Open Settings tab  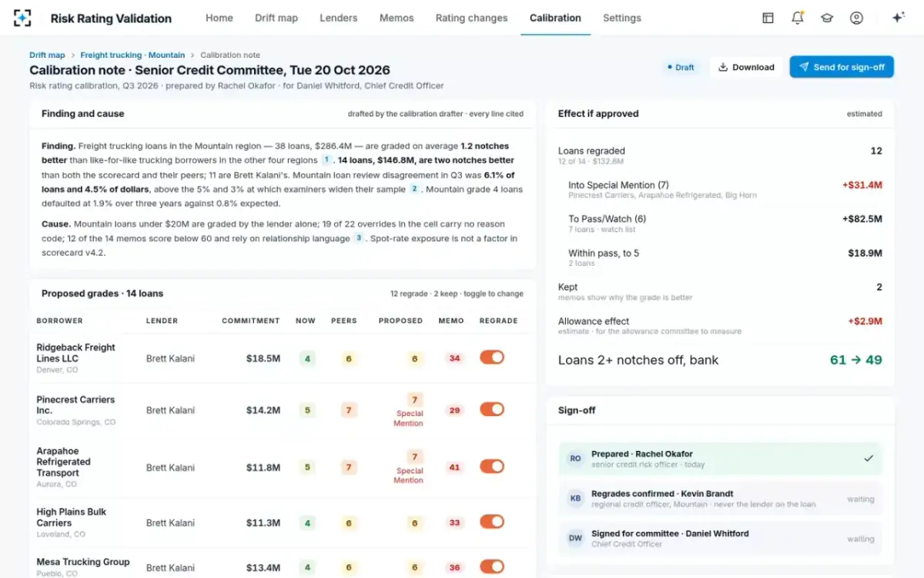pos(622,18)
